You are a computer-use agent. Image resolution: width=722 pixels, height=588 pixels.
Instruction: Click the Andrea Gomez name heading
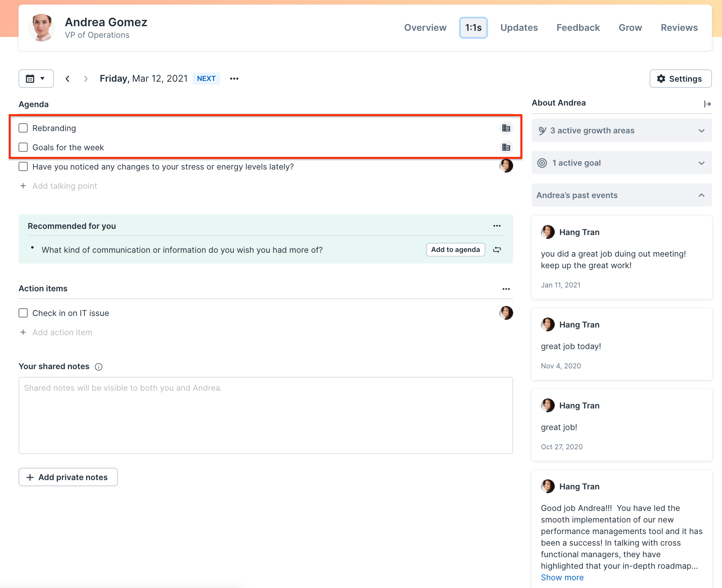pos(106,22)
